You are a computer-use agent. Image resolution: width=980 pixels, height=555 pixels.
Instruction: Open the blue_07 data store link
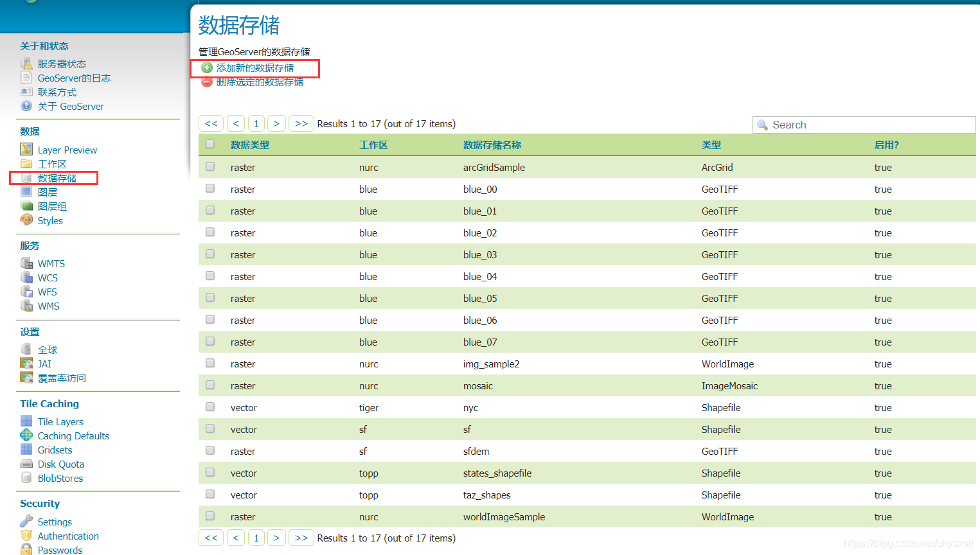(x=480, y=342)
